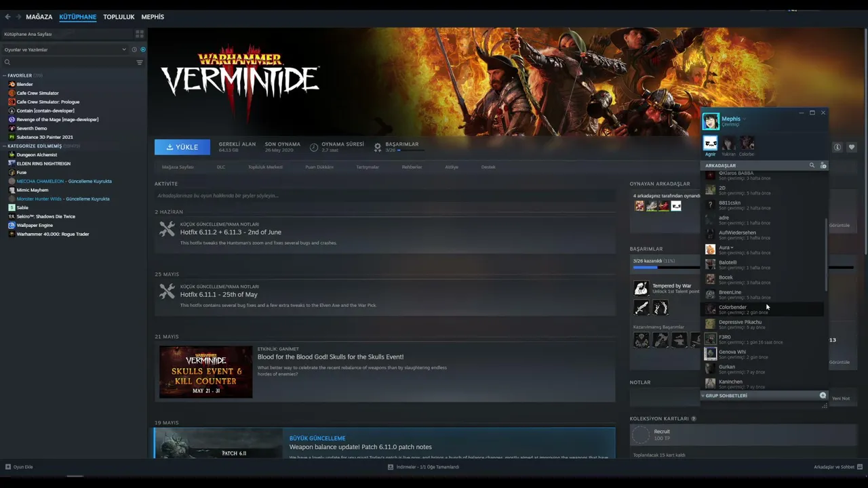Toggle the favorite heart icon
The image size is (868, 488).
[x=852, y=147]
